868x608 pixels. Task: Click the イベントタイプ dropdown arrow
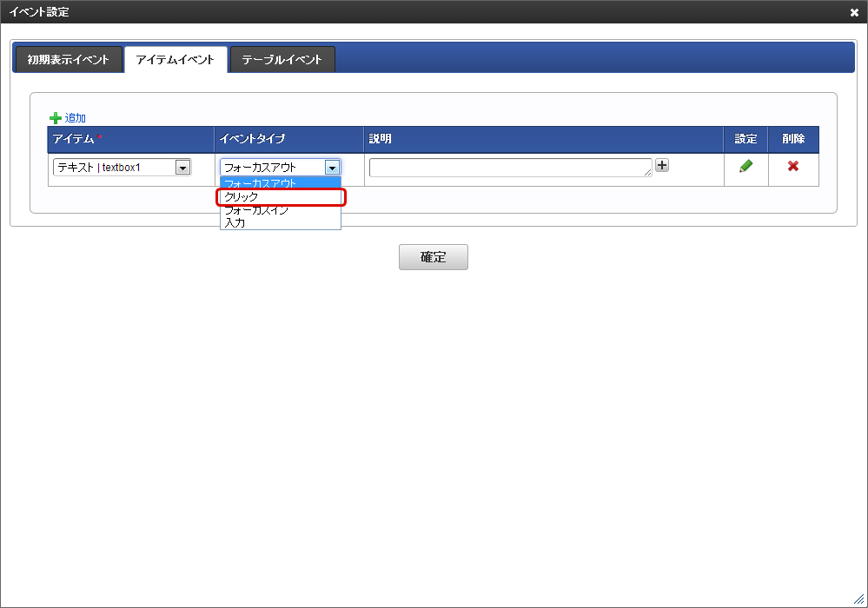pyautogui.click(x=332, y=168)
